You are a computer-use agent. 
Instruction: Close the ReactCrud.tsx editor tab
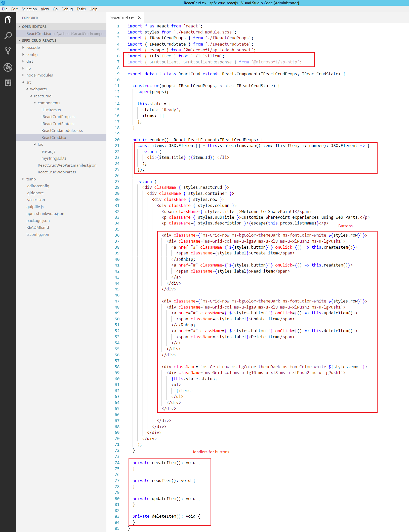pyautogui.click(x=139, y=18)
